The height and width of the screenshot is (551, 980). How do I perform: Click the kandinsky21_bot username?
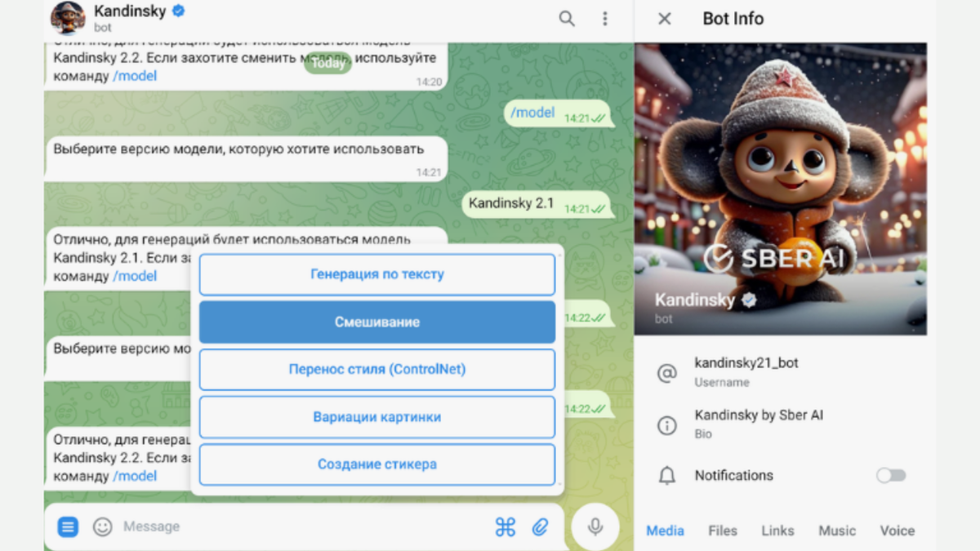coord(746,363)
